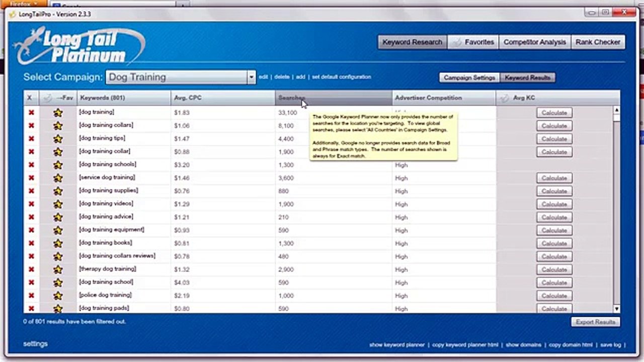Delete the [dog training videos] row
The height and width of the screenshot is (362, 644).
point(31,204)
